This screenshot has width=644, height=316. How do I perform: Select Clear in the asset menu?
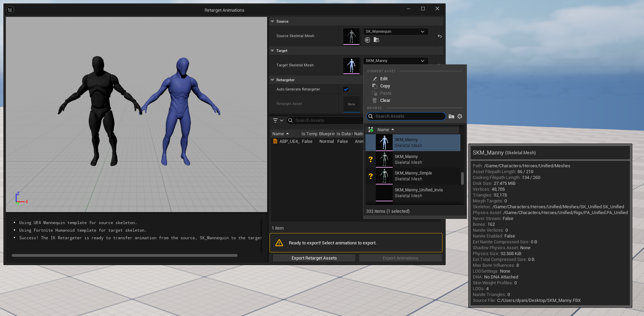pos(385,101)
